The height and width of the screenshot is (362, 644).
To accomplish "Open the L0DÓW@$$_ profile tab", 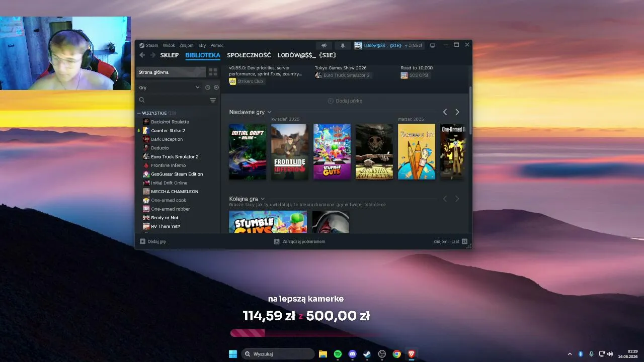I will point(307,55).
